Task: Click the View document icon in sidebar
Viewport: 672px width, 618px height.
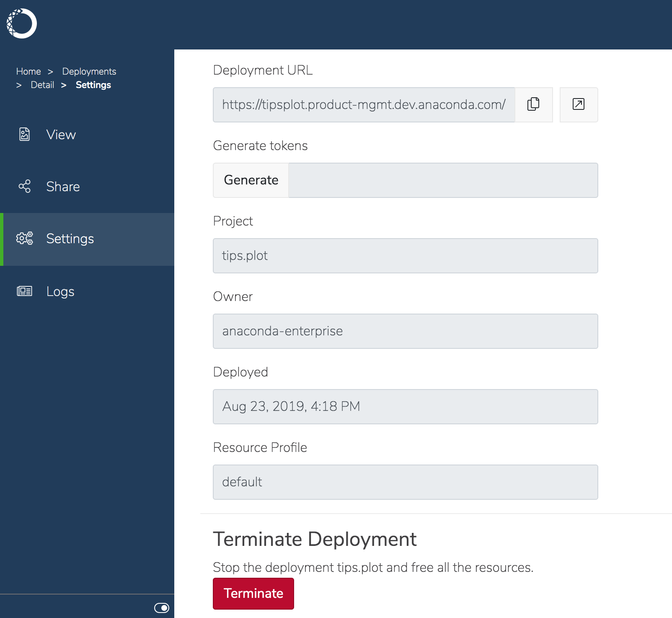Action: pos(25,134)
